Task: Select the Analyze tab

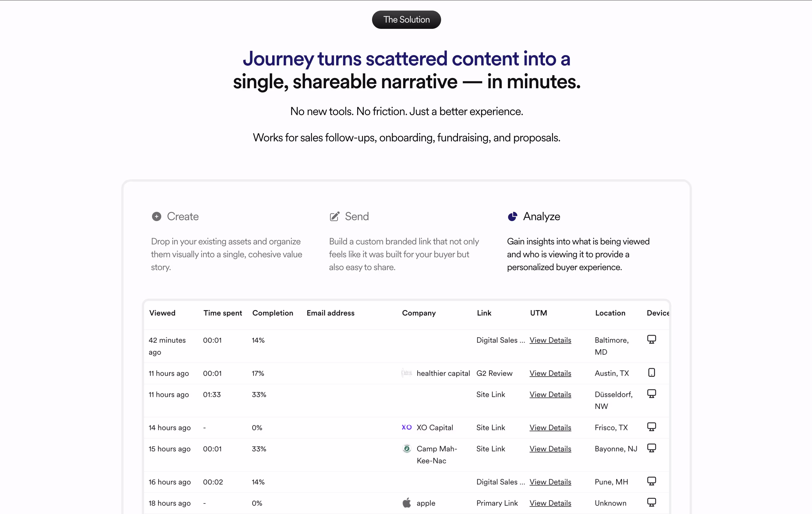Action: 541,216
